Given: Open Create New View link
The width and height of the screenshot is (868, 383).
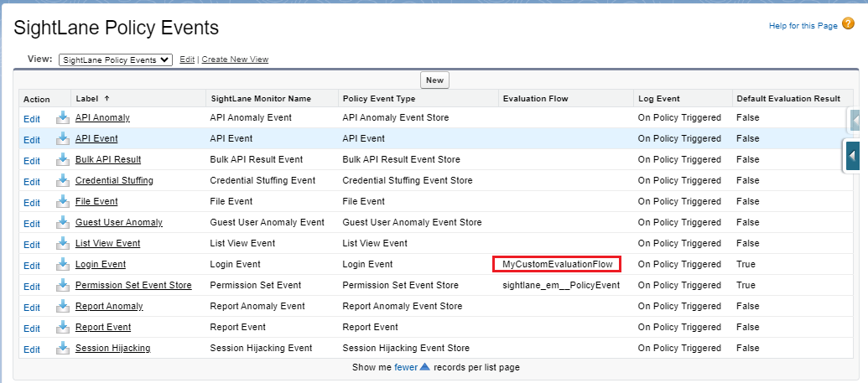Looking at the screenshot, I should (x=235, y=60).
